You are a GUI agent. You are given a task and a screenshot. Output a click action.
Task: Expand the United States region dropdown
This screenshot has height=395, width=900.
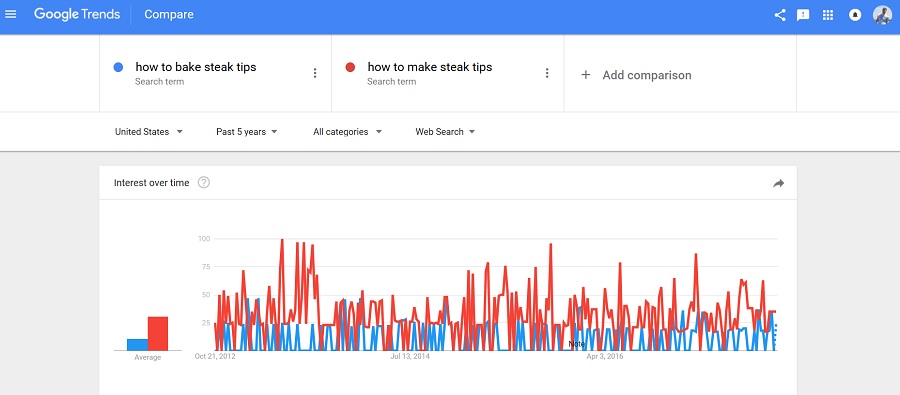coord(149,131)
